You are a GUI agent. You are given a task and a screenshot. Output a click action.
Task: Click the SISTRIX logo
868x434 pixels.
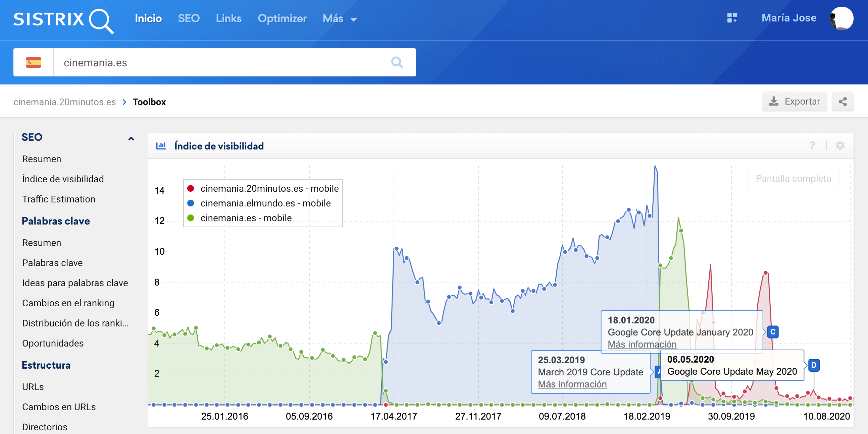point(63,19)
